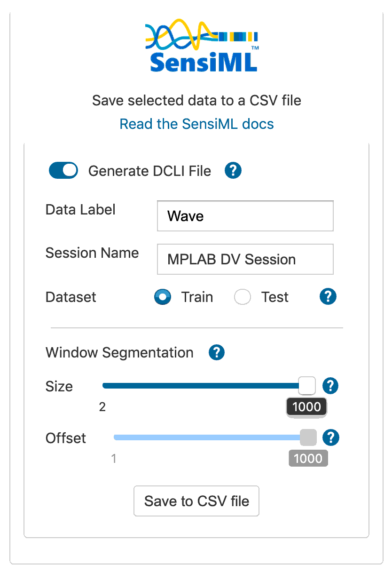
Task: Click the Dataset help icon
Action: (x=328, y=297)
